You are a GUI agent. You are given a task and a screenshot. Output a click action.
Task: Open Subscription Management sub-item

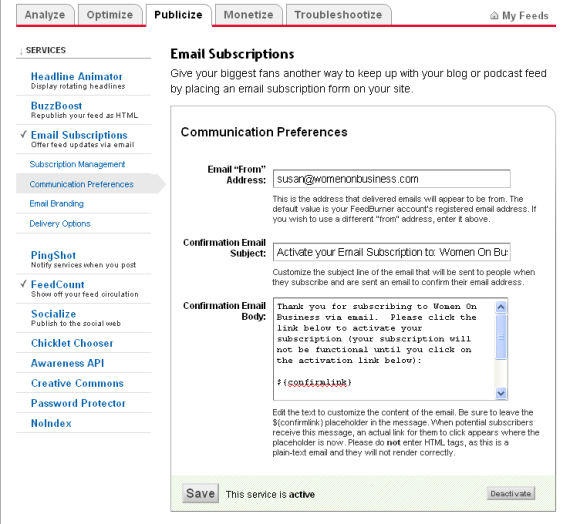tap(77, 164)
